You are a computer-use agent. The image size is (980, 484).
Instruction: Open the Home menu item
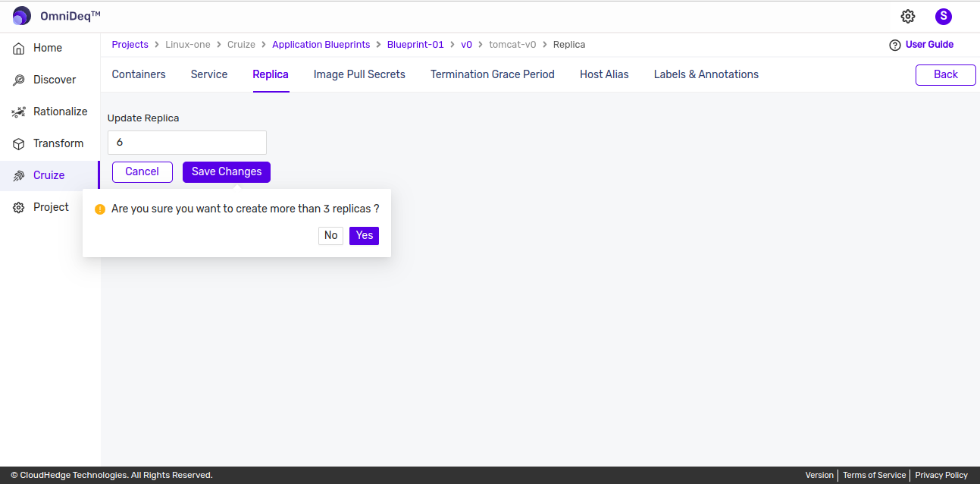49,48
